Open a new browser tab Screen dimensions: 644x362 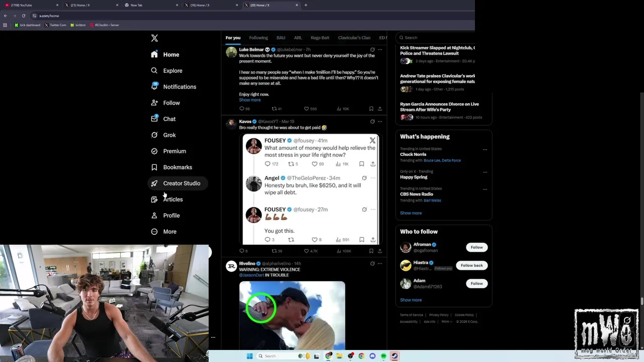point(306,5)
